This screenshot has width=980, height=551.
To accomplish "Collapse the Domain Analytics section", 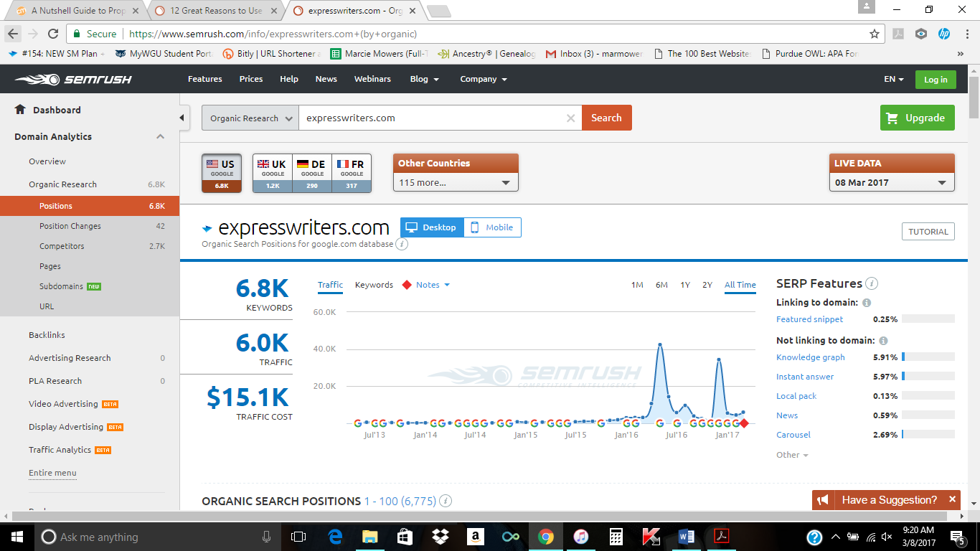I will 161,136.
